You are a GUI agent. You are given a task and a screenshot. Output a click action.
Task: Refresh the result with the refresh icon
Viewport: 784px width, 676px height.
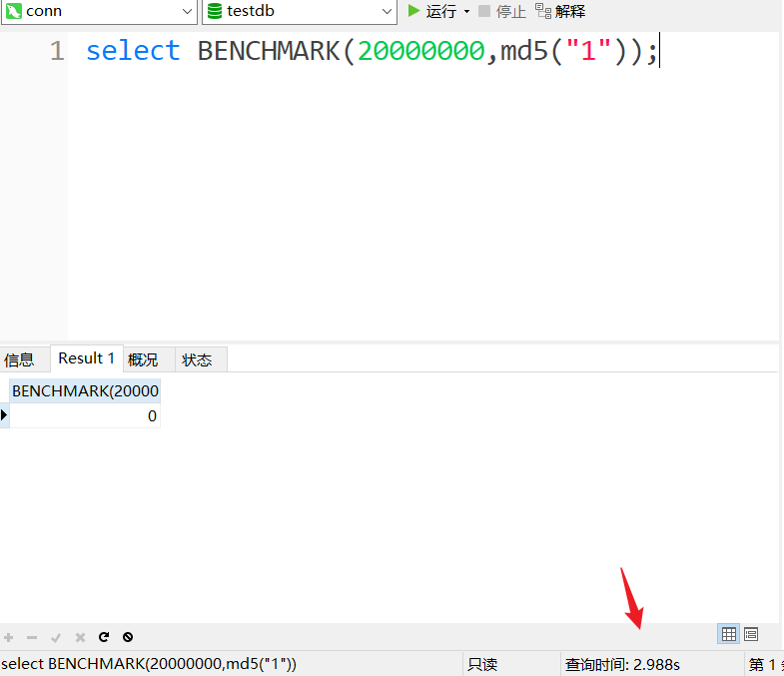[104, 637]
